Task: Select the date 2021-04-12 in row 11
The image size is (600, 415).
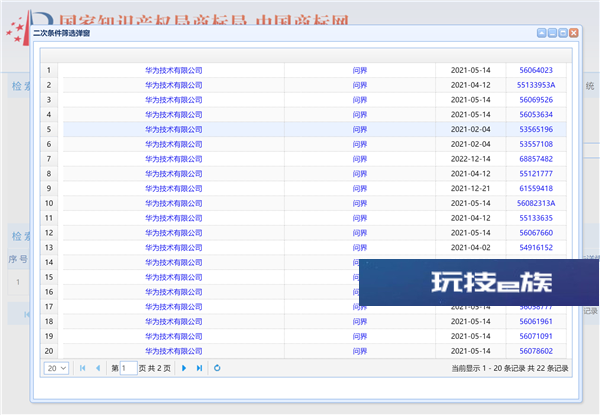Action: (470, 218)
